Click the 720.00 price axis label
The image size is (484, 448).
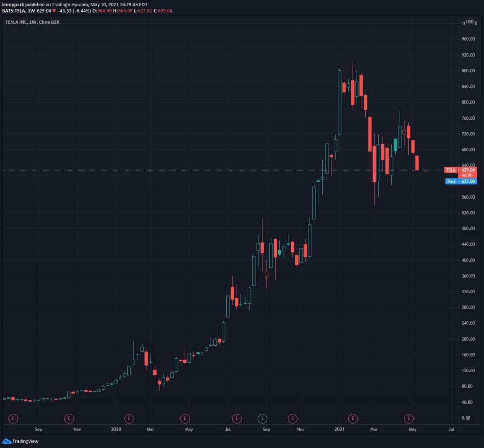coord(468,134)
